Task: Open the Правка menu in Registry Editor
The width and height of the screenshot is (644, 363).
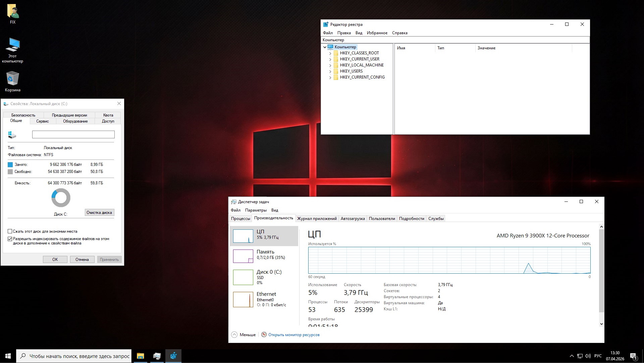Action: (x=344, y=33)
